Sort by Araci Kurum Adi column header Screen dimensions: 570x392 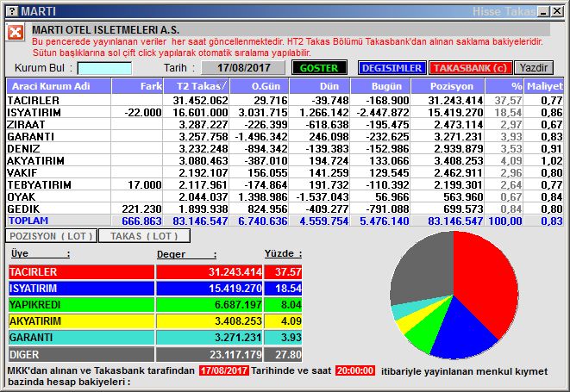tap(59, 86)
